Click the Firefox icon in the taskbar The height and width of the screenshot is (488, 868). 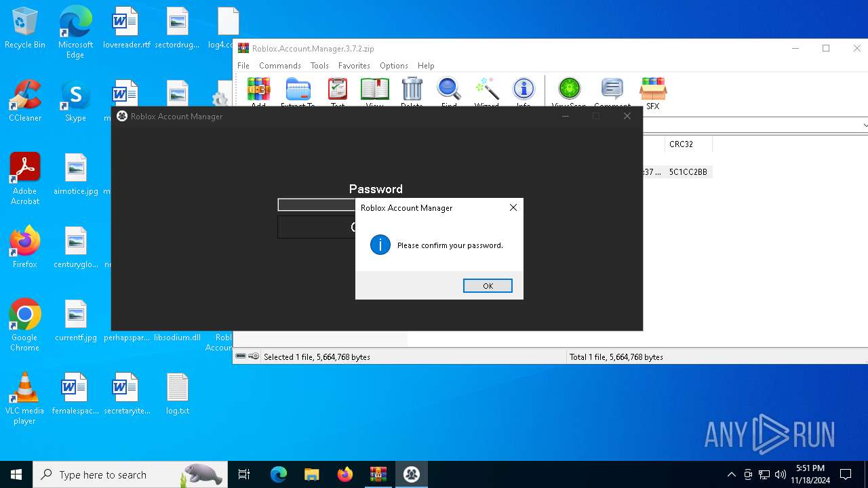[345, 474]
